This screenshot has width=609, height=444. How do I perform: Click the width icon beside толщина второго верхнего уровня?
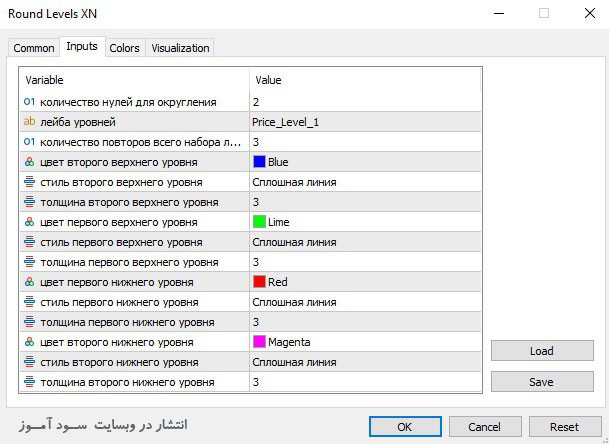click(x=30, y=202)
